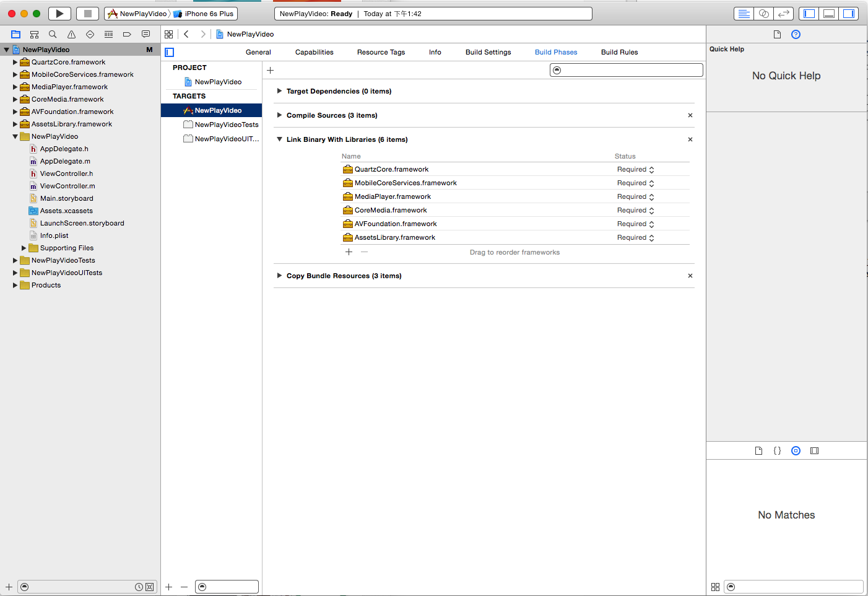Viewport: 868px width, 596px height.
Task: Toggle the navigator pane visibility
Action: click(x=809, y=14)
